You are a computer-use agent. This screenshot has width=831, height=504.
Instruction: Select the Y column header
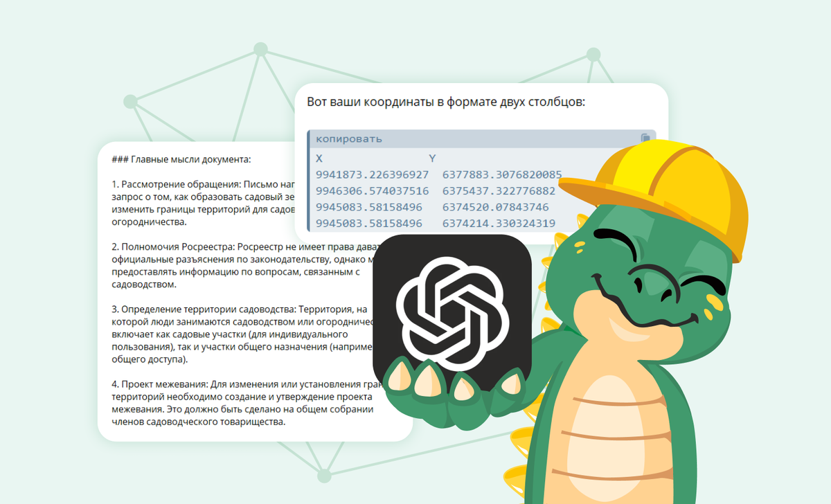(432, 159)
